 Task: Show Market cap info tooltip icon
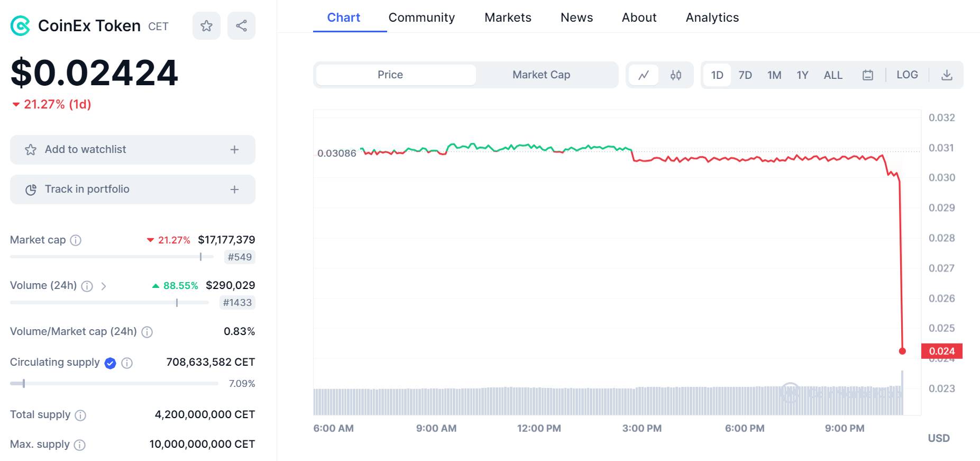(76, 240)
